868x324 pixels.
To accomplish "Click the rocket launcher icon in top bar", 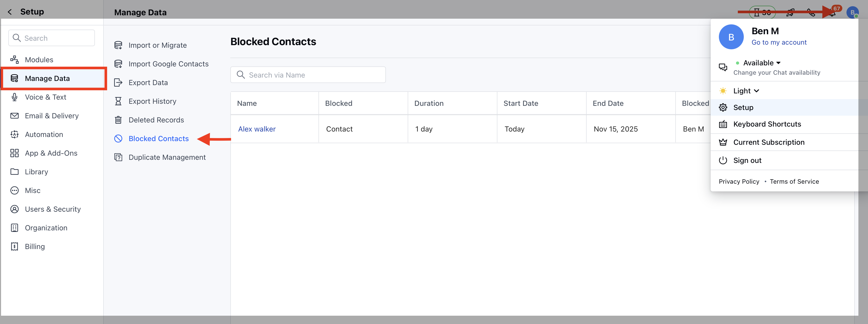I will (x=790, y=12).
